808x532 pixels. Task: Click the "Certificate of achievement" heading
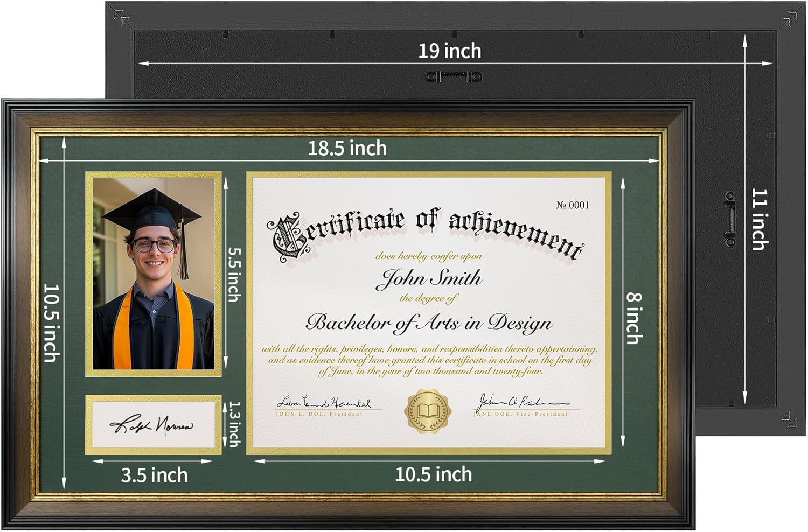click(x=428, y=234)
